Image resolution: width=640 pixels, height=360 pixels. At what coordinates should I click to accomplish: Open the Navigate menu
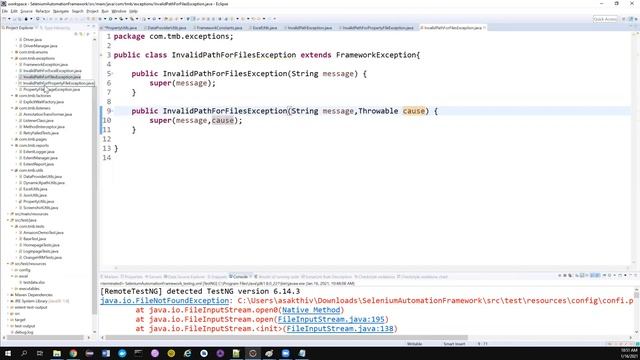(x=61, y=11)
